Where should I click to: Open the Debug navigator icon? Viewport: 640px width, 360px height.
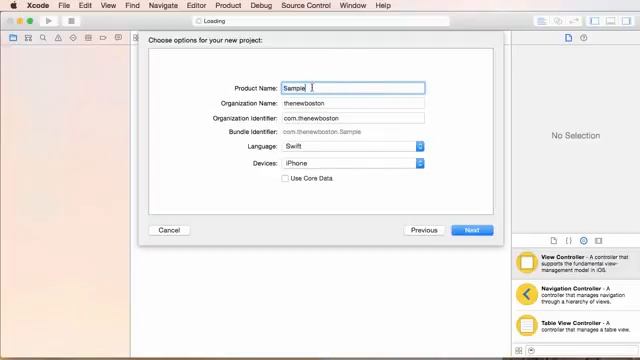coord(88,38)
